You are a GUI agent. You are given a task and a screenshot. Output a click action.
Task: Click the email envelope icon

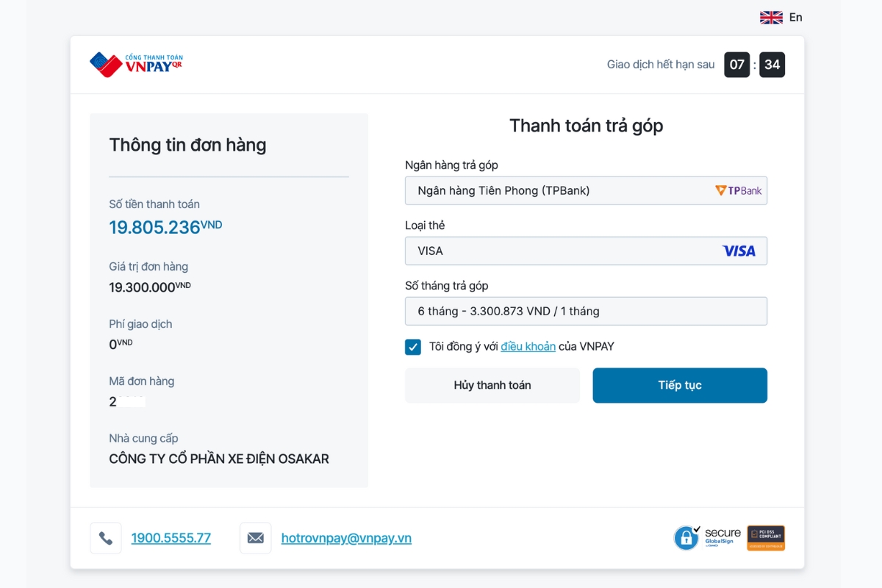[255, 538]
